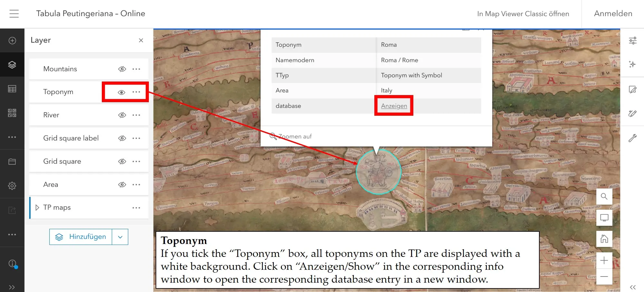Click the 'Toponym with Symbol' cell
Viewport: 644px width, 292px height.
[x=429, y=75]
